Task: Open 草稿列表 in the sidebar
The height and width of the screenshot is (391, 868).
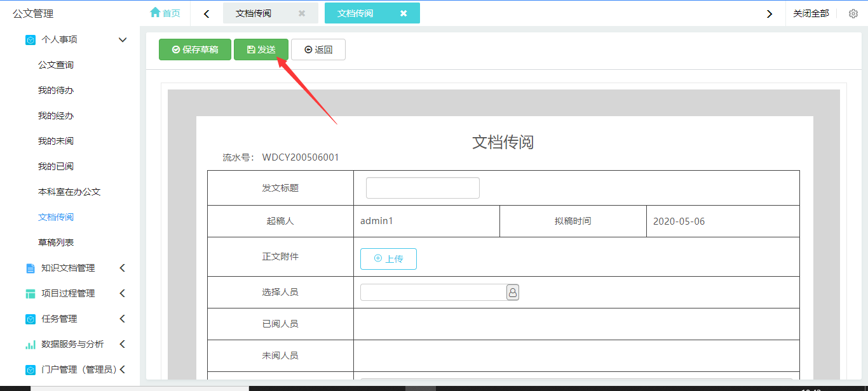Action: [56, 242]
